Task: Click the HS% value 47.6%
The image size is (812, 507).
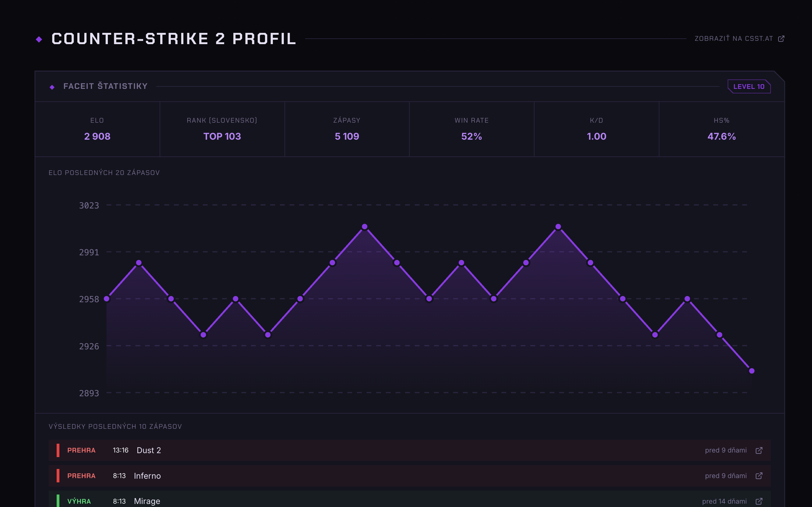Action: [721, 136]
